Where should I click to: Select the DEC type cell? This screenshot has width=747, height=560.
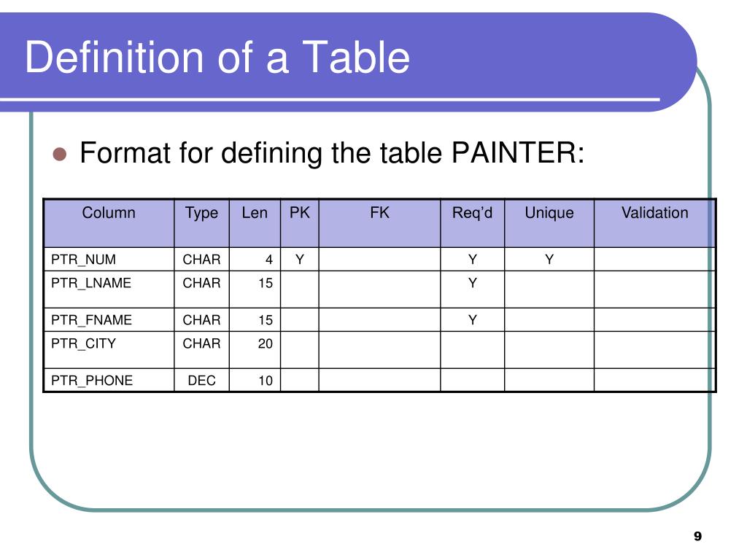201,380
